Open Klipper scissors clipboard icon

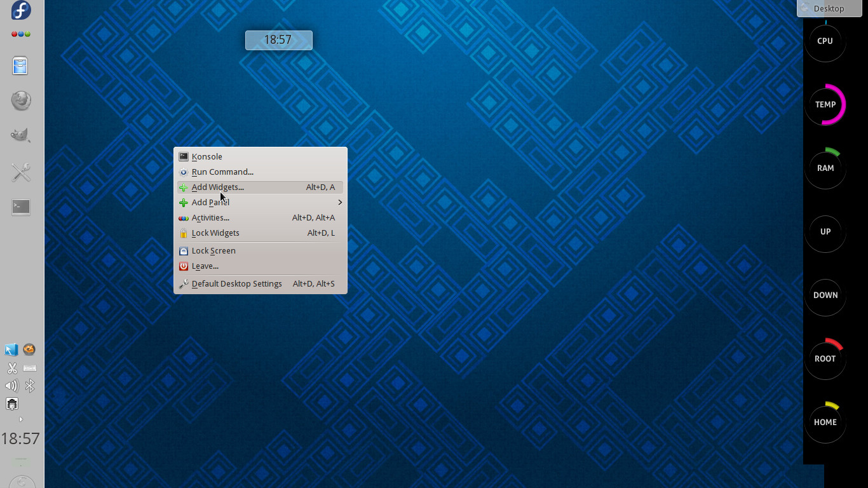click(11, 368)
